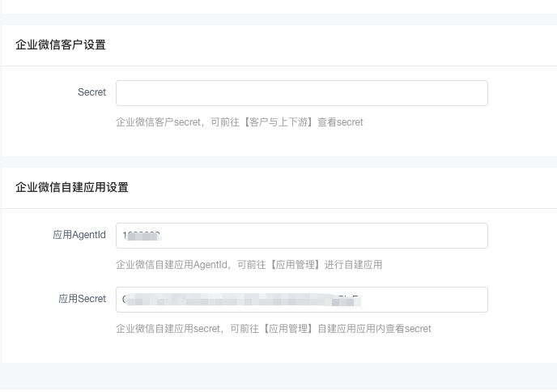The height and width of the screenshot is (392, 557).
Task: Focus the 应用AgentId input field
Action: 302,236
